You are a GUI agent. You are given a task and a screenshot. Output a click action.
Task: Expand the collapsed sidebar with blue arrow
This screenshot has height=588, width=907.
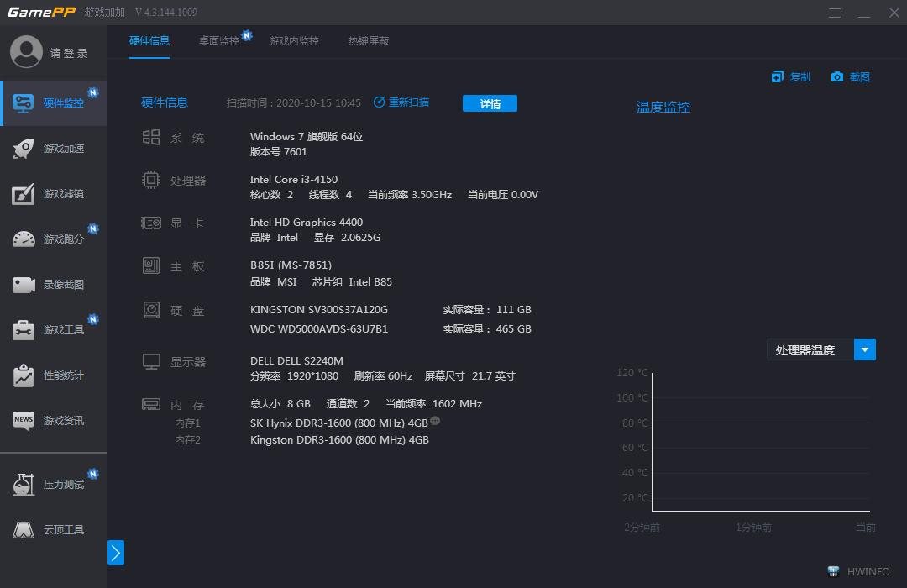115,553
